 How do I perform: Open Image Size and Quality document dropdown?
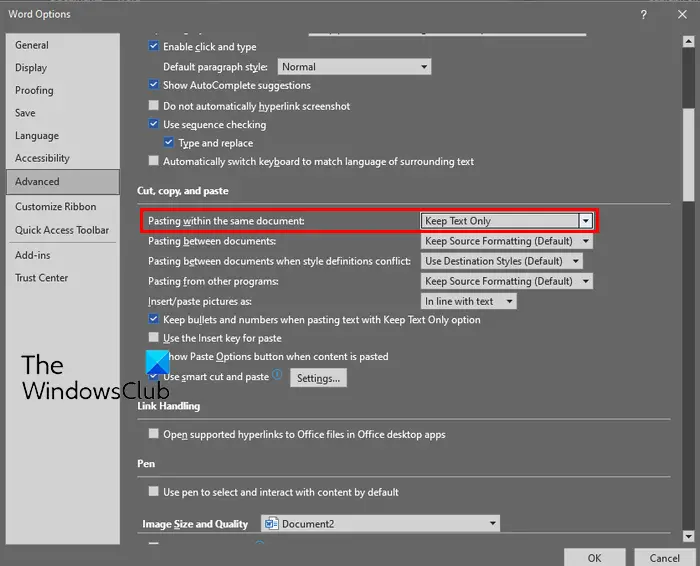click(380, 524)
